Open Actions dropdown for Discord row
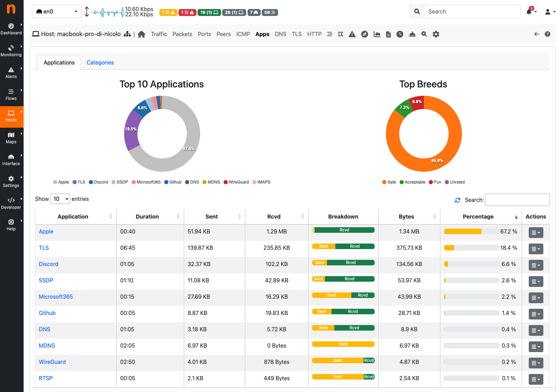This screenshot has height=392, width=560. (x=536, y=265)
